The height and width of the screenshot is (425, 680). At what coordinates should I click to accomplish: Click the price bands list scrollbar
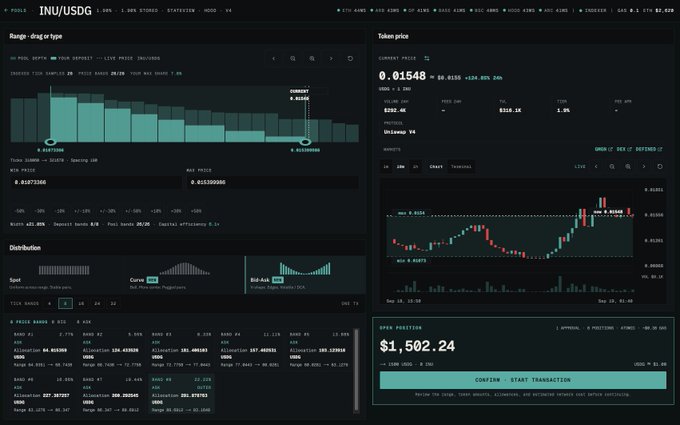[x=356, y=369]
